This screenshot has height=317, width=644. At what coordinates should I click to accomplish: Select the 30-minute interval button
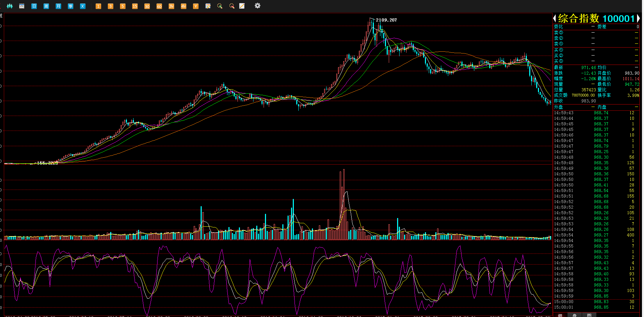point(147,6)
